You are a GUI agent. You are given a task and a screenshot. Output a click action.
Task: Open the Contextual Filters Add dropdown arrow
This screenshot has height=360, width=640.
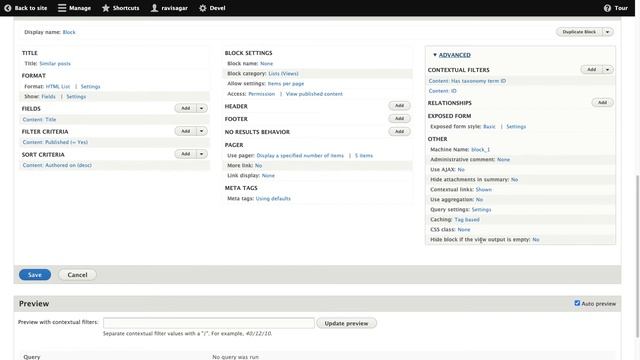click(x=607, y=70)
